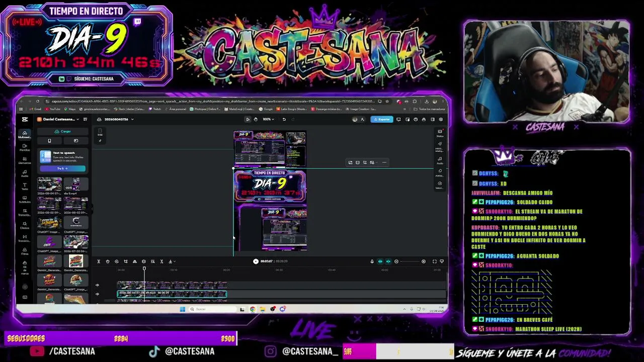
Task: Collapse the sidebar with round arrow button
Action: (25, 287)
